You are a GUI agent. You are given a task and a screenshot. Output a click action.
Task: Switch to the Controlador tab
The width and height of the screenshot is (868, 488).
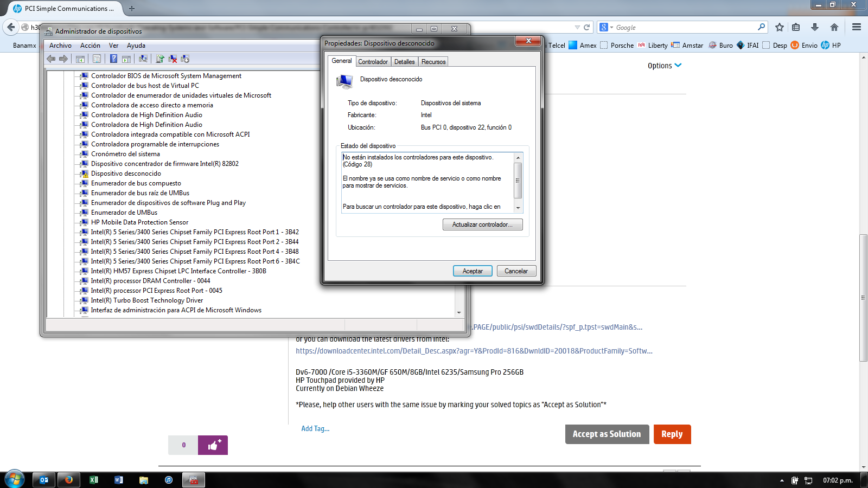click(x=373, y=61)
